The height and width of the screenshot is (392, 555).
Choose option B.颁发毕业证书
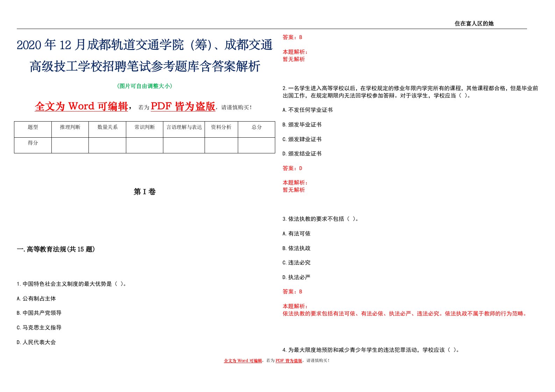point(302,124)
